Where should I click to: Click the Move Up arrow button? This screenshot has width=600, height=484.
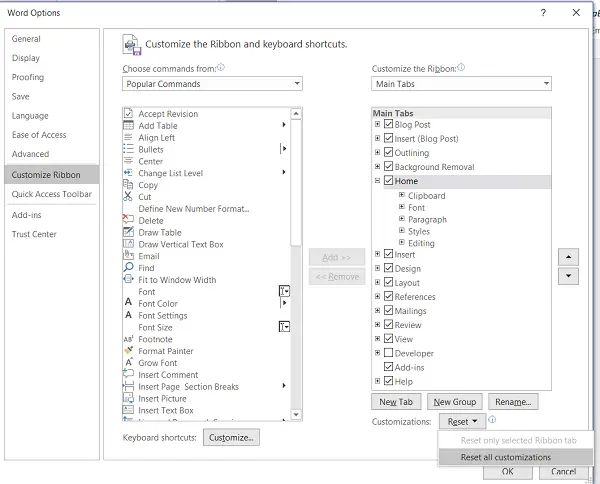pos(568,257)
